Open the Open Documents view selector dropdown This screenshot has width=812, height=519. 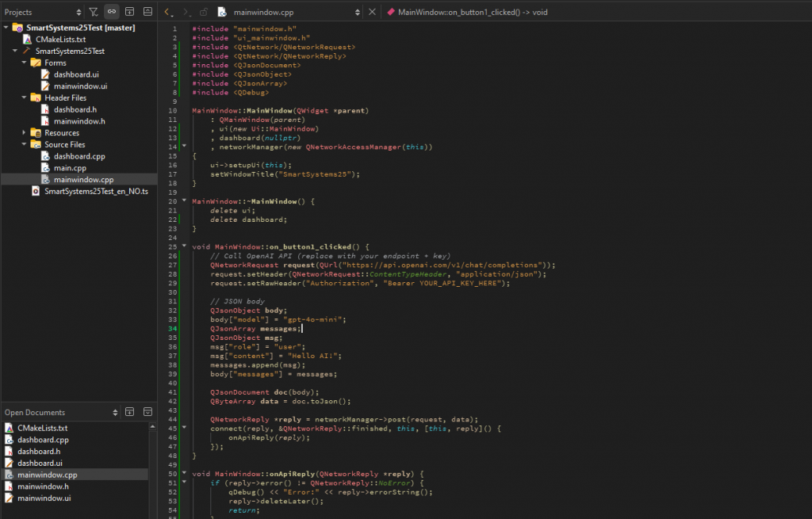tap(115, 412)
